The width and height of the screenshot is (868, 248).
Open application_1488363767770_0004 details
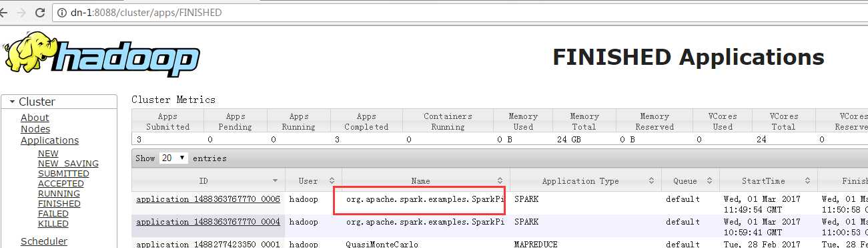pos(208,222)
